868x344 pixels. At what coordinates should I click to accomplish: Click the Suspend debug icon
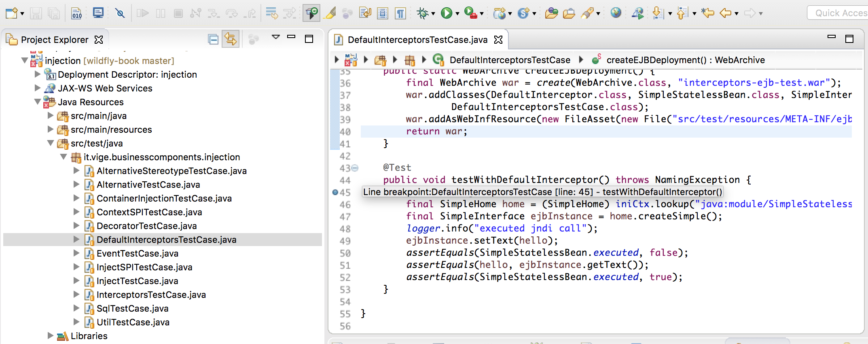point(161,13)
